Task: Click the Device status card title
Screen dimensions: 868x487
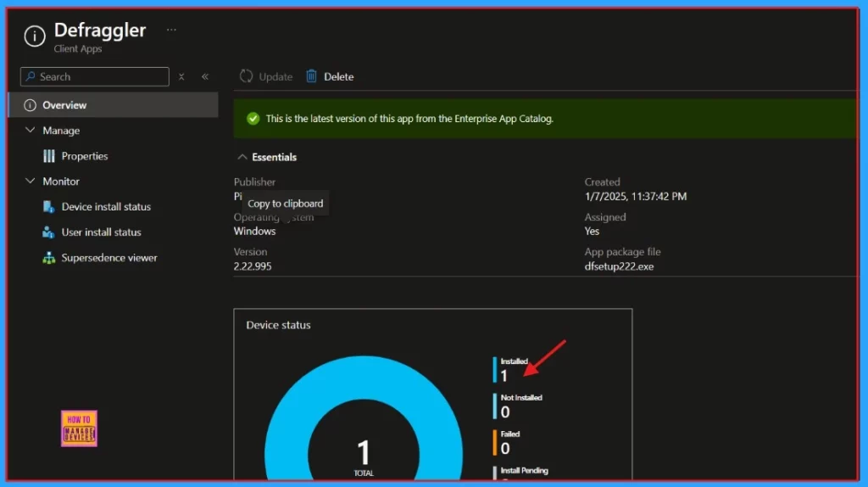Action: pyautogui.click(x=278, y=325)
